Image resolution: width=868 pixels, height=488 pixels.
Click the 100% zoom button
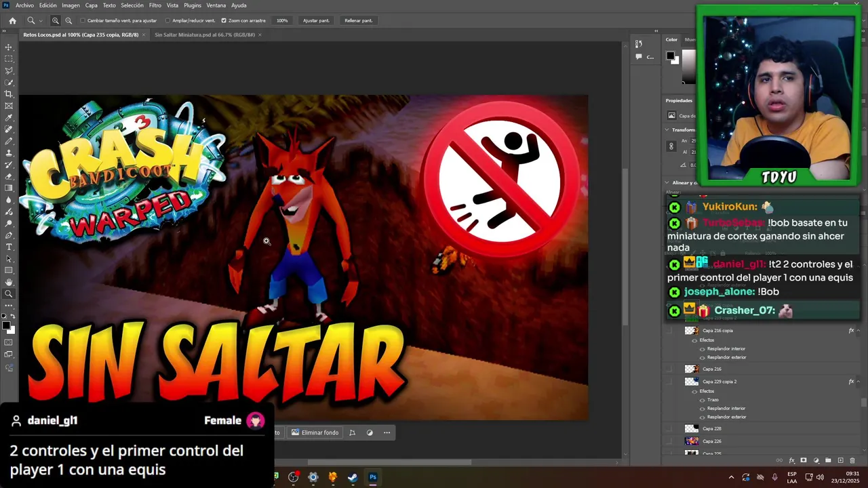click(282, 20)
